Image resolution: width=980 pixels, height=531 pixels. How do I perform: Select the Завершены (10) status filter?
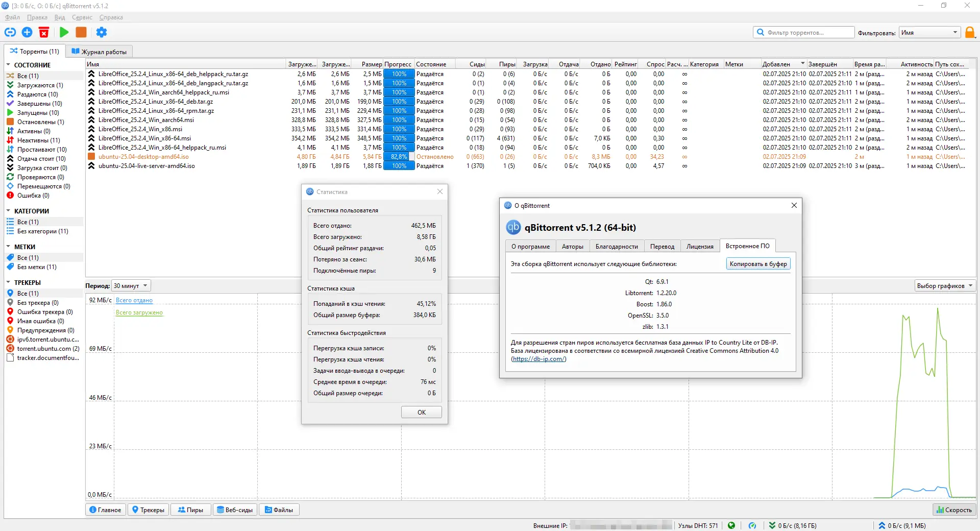40,104
